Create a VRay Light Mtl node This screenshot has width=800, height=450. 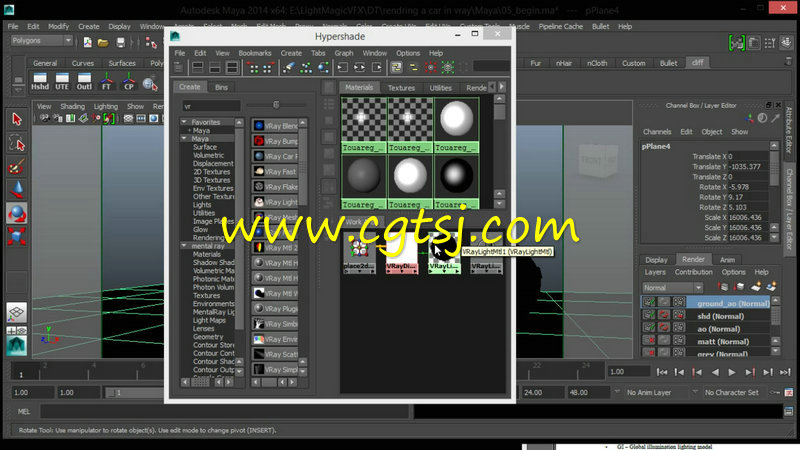tap(276, 202)
